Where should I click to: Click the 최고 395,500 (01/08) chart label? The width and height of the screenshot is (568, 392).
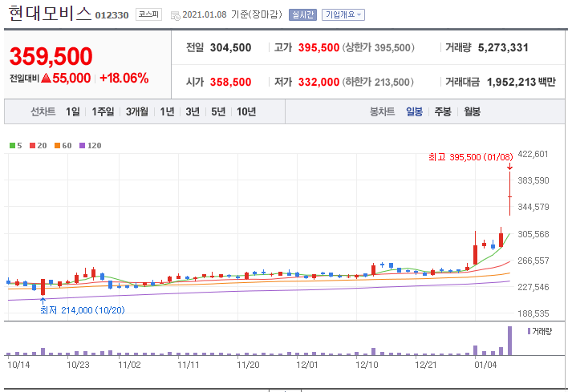pos(471,157)
